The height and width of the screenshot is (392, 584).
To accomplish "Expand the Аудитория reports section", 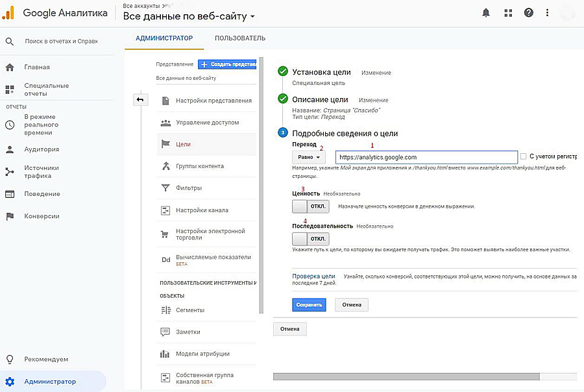I will [x=42, y=149].
